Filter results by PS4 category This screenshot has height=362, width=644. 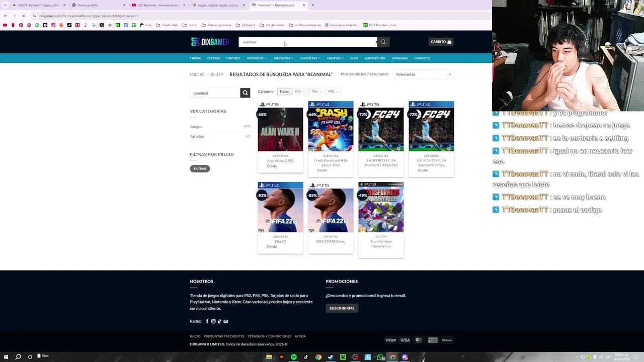[316, 92]
